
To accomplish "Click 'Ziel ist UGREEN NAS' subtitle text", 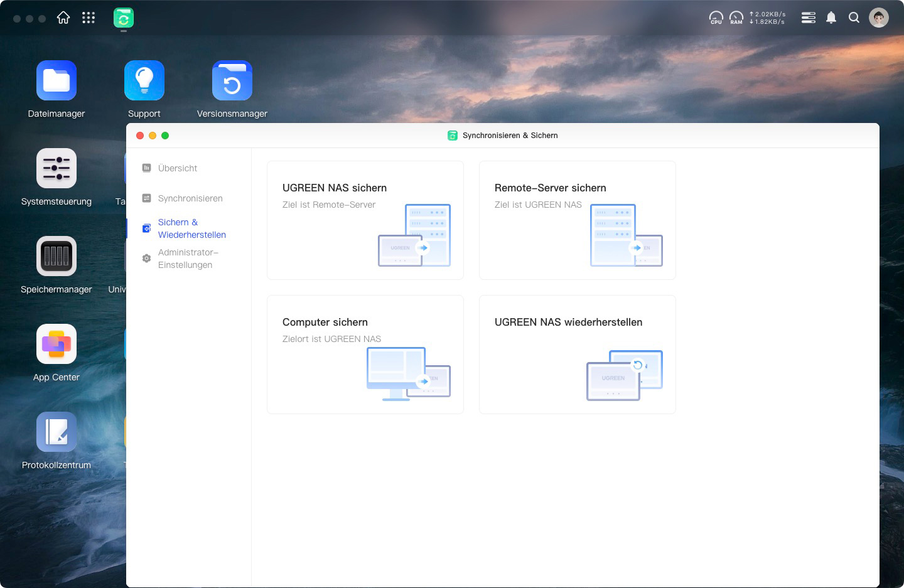I will [538, 205].
